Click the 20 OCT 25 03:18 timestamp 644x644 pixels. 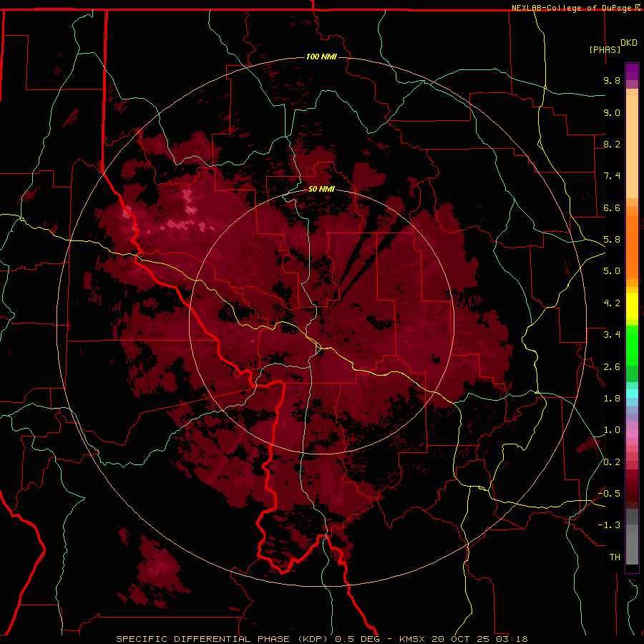480,639
